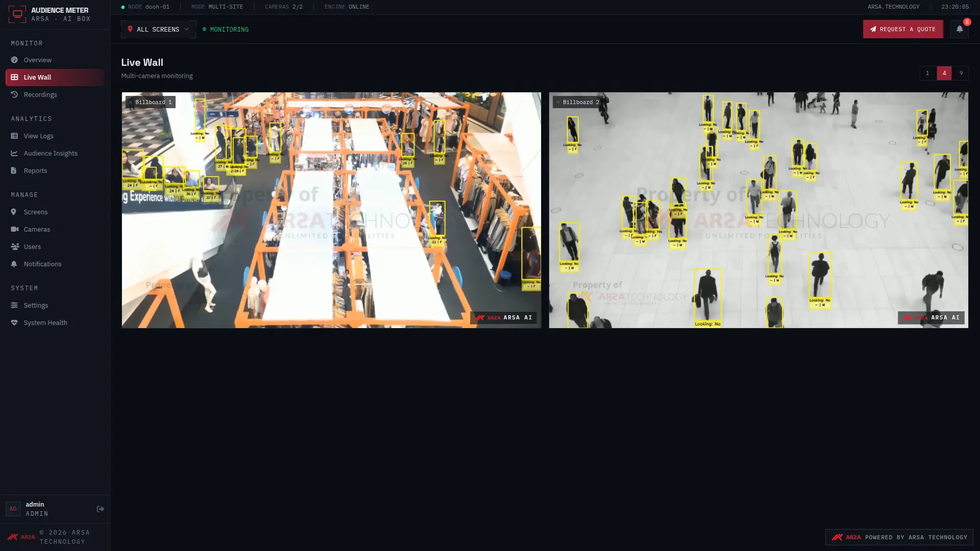Click the AD admin avatar
Viewport: 980px width, 551px height.
point(13,509)
